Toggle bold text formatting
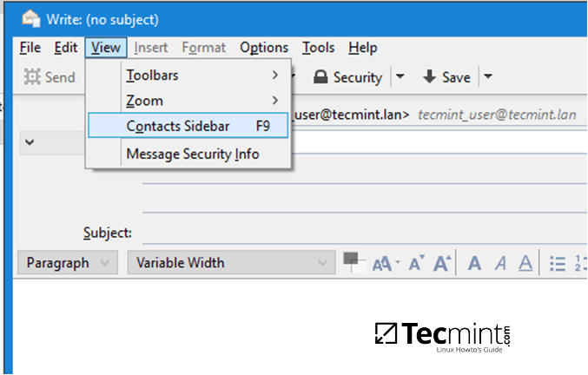The image size is (588, 375). pos(474,263)
